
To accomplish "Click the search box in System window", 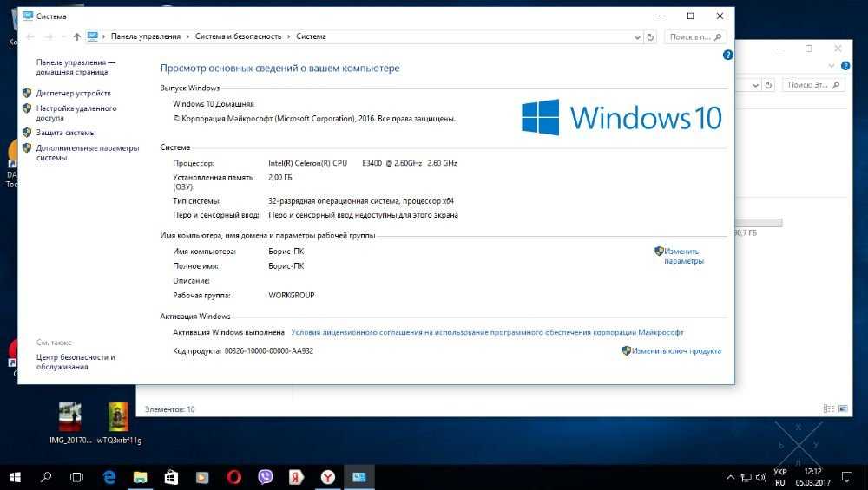I will (x=695, y=37).
